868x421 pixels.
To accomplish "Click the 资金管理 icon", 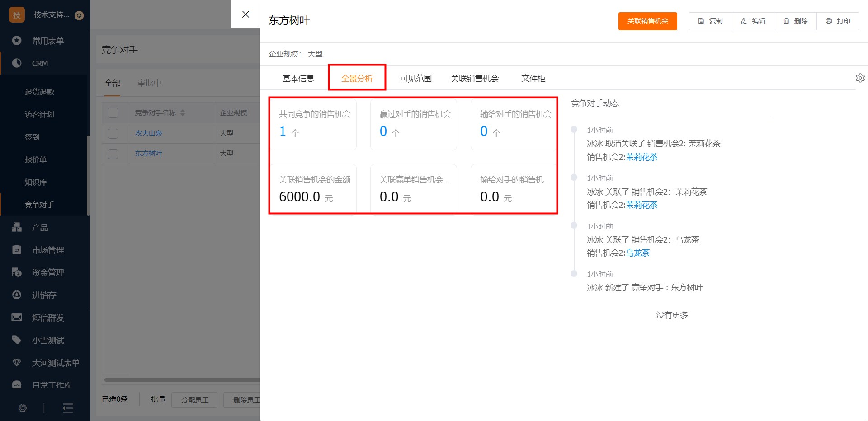I will (x=17, y=272).
